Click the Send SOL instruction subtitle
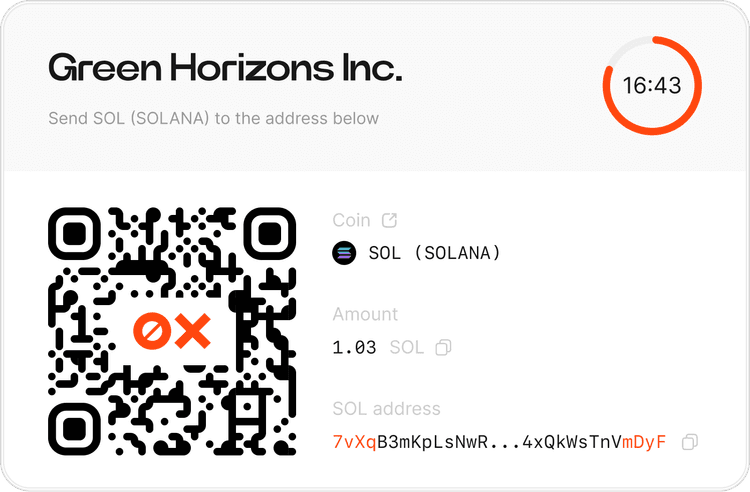 pyautogui.click(x=214, y=118)
